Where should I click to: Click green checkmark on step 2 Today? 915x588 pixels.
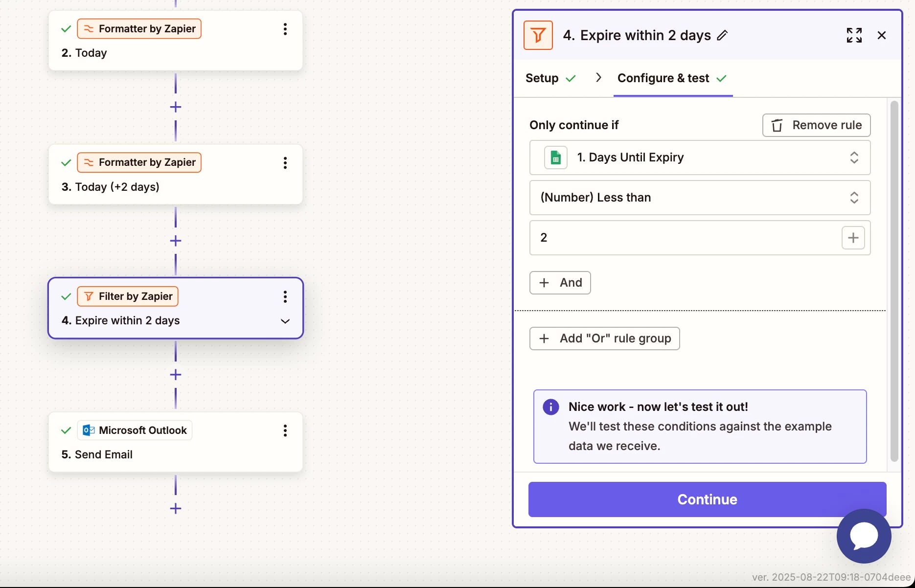(66, 29)
